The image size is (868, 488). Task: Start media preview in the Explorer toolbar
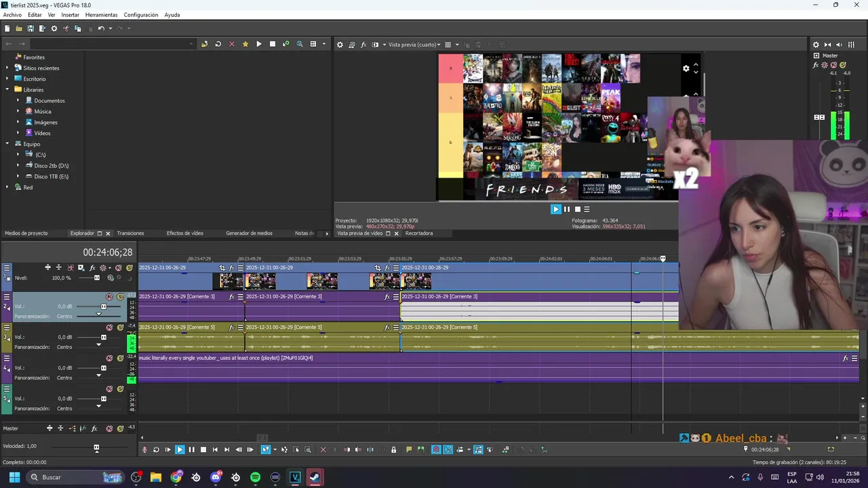(258, 44)
